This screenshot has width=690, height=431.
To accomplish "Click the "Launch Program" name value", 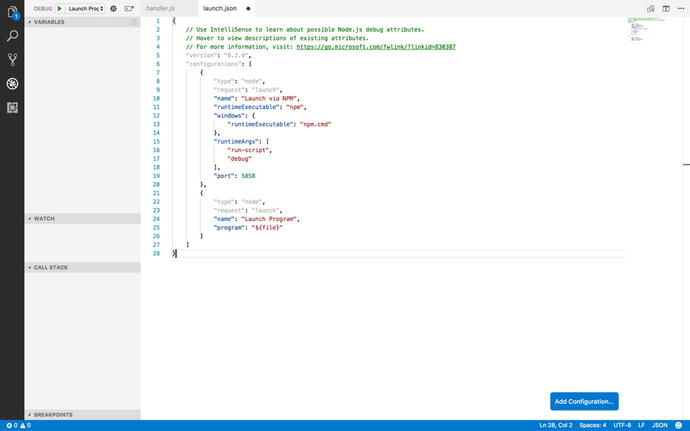I will click(x=268, y=219).
